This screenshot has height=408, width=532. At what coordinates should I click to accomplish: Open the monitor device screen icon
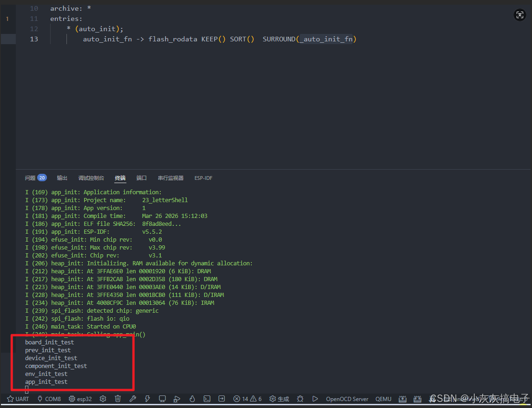[x=162, y=399]
